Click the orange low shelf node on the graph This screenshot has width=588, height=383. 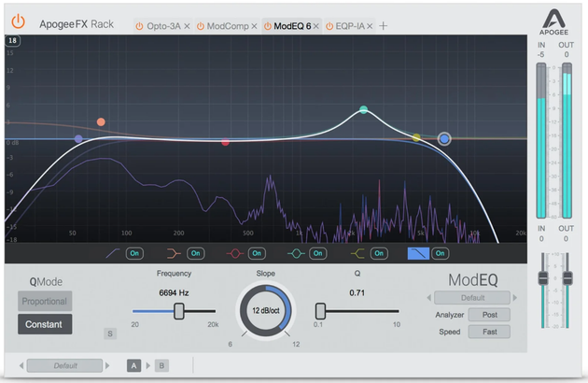pos(101,122)
